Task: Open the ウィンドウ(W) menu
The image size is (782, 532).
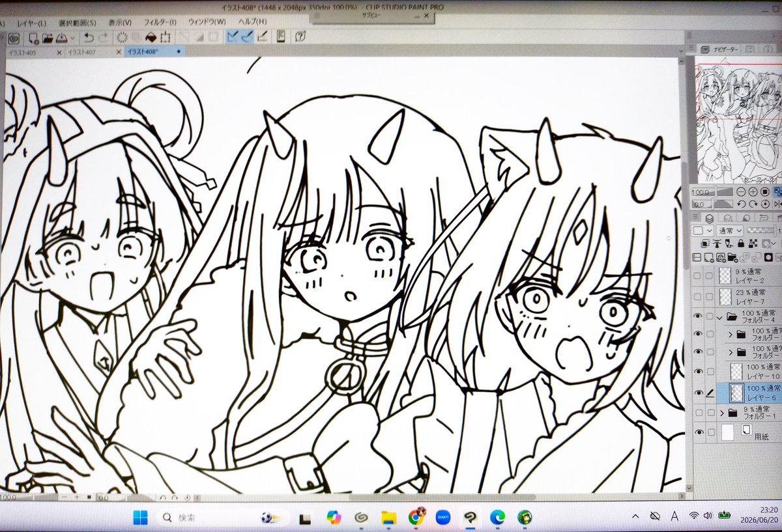Action: point(207,22)
